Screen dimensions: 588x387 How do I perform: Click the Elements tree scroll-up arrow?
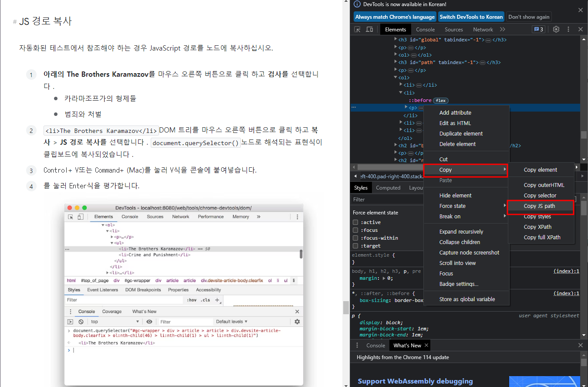coord(584,38)
